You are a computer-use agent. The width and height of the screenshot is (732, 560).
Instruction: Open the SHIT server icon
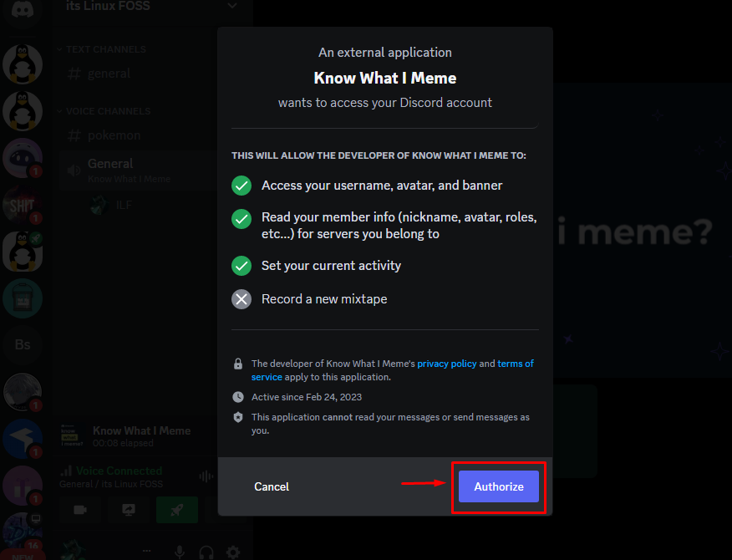(x=23, y=205)
